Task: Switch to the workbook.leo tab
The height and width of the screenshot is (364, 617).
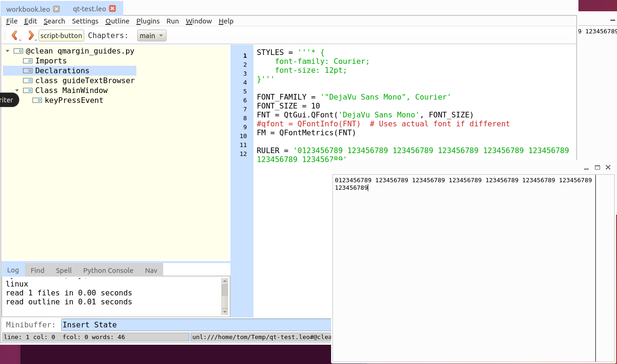Action: [x=28, y=8]
